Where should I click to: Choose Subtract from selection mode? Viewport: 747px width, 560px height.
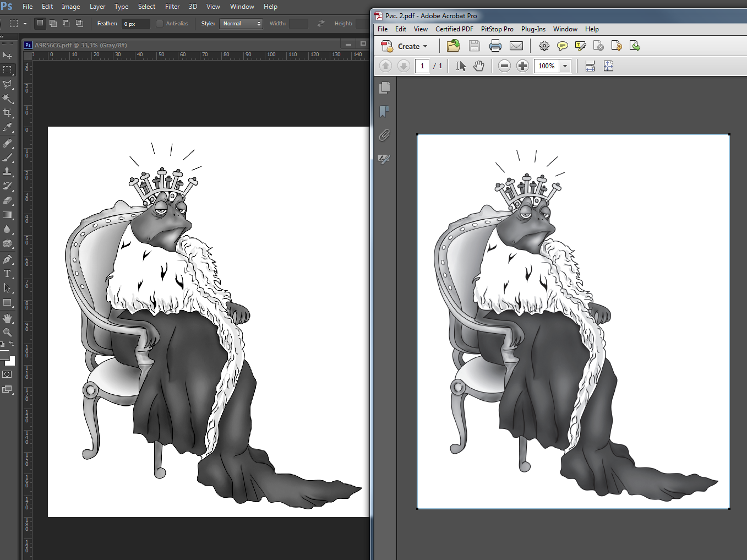(x=66, y=23)
